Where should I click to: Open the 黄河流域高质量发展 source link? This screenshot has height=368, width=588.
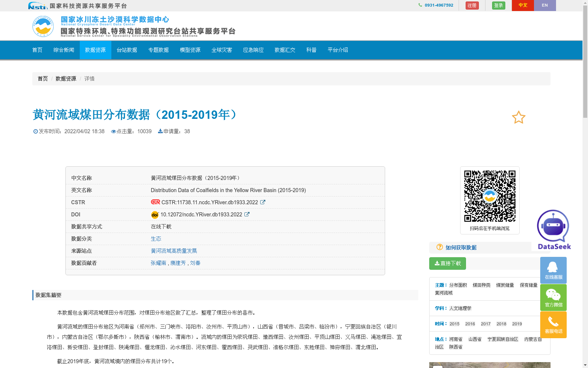(x=174, y=251)
